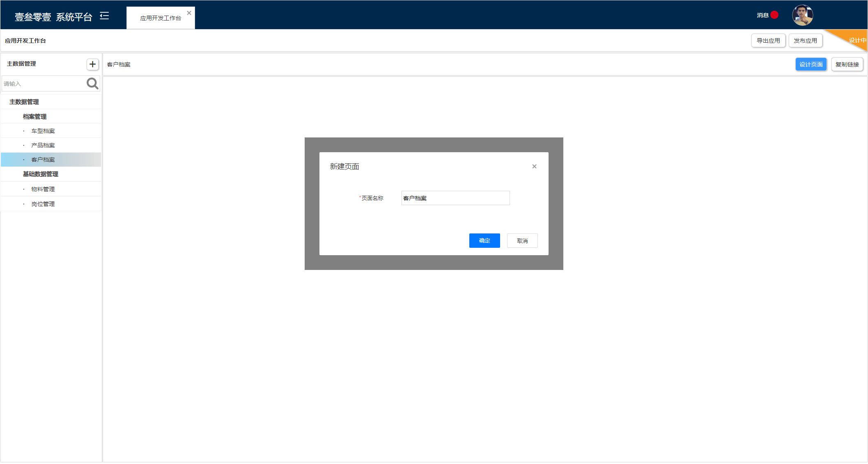The image size is (868, 464).
Task: Click the 发布应用 button
Action: (x=805, y=41)
